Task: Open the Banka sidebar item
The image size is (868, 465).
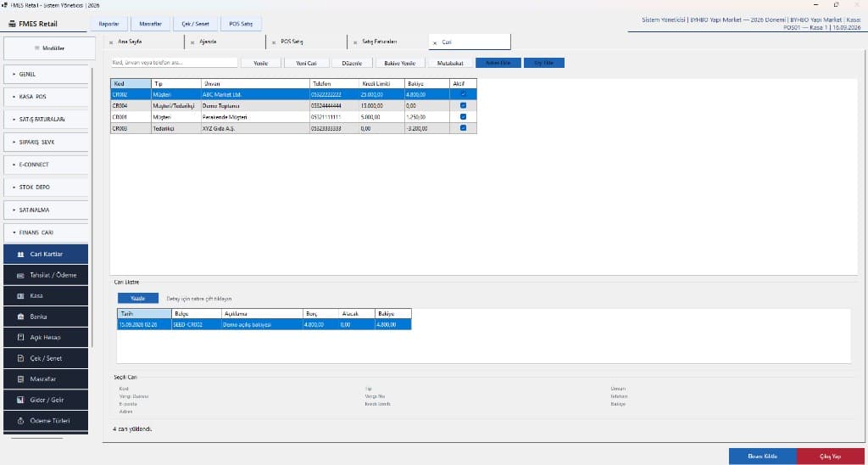Action: coord(46,317)
